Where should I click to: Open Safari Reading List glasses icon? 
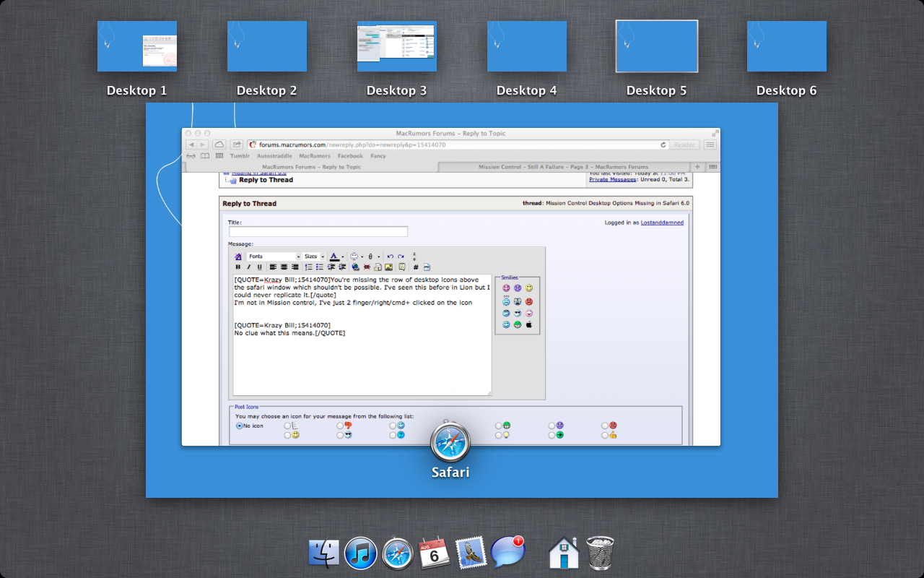(x=191, y=155)
